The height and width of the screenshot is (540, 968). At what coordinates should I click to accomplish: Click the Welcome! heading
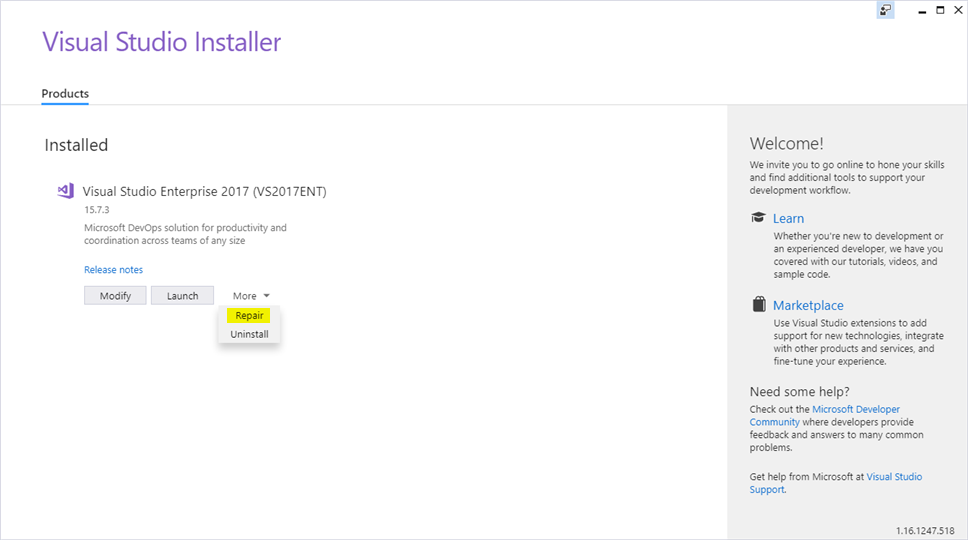(x=786, y=144)
